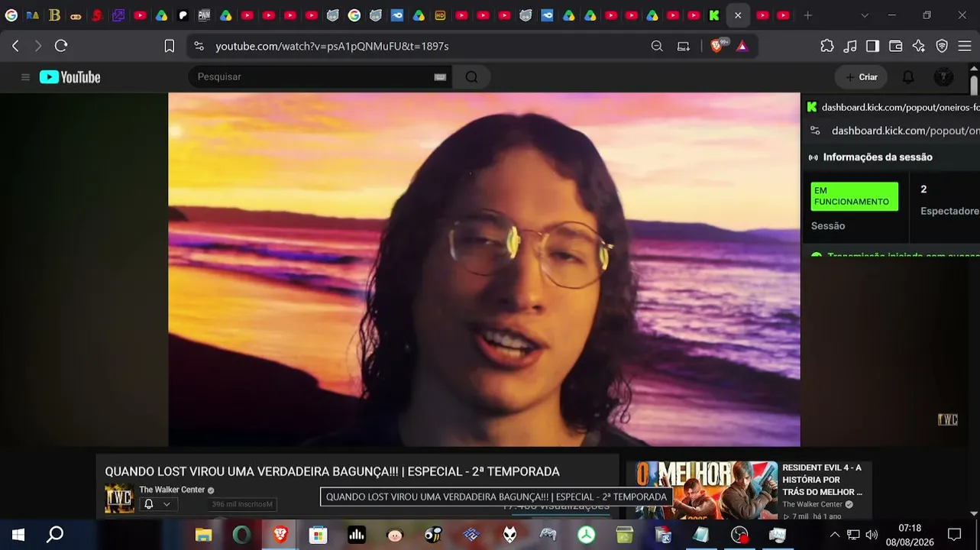Open the audio bars app taskbar icon
This screenshot has height=550, width=980.
tap(357, 535)
